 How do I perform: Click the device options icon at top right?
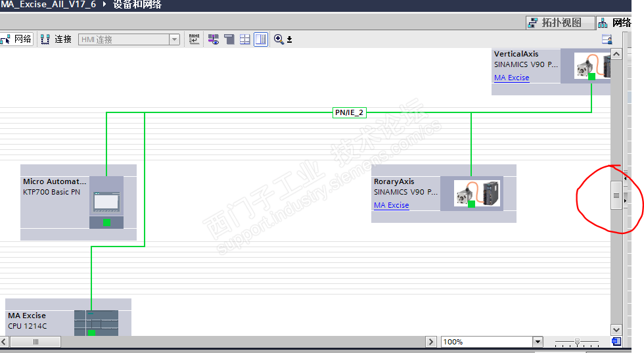[607, 39]
